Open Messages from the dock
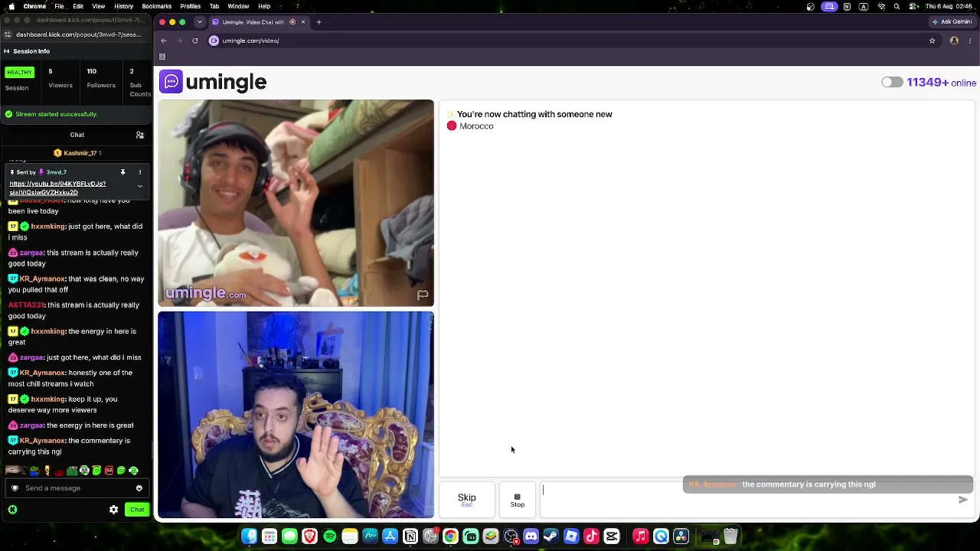 click(289, 536)
